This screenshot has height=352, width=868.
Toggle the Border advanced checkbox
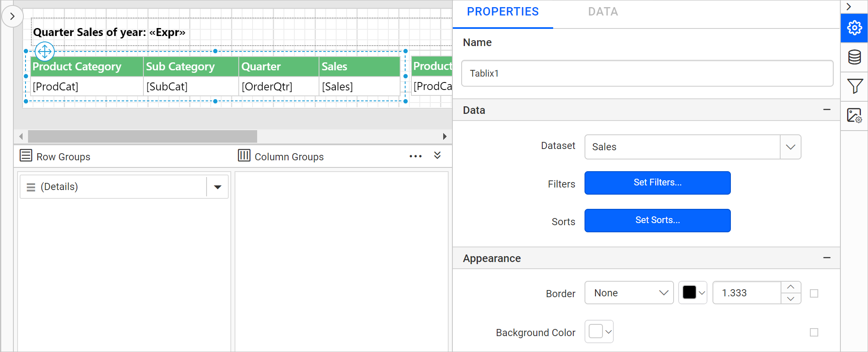coord(814,293)
